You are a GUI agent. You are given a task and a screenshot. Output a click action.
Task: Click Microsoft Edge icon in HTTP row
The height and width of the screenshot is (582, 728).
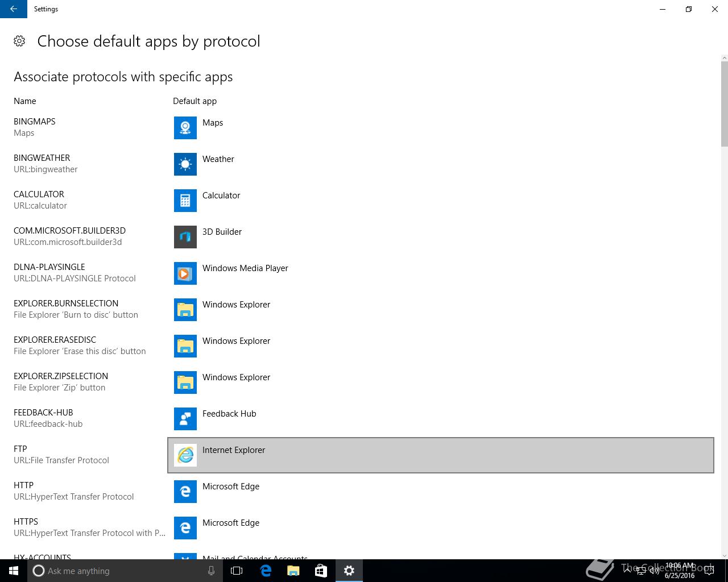click(185, 492)
